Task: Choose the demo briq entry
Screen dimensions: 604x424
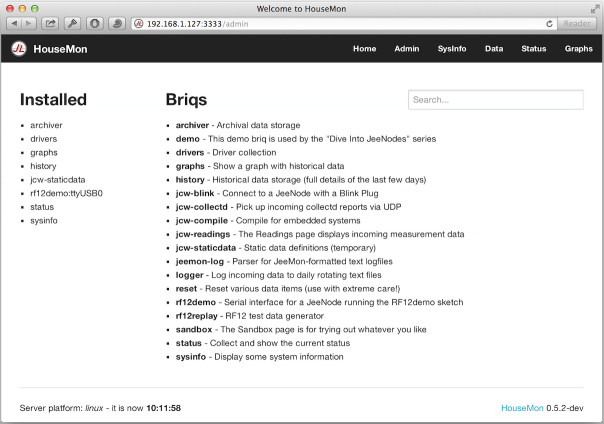Action: pos(306,139)
